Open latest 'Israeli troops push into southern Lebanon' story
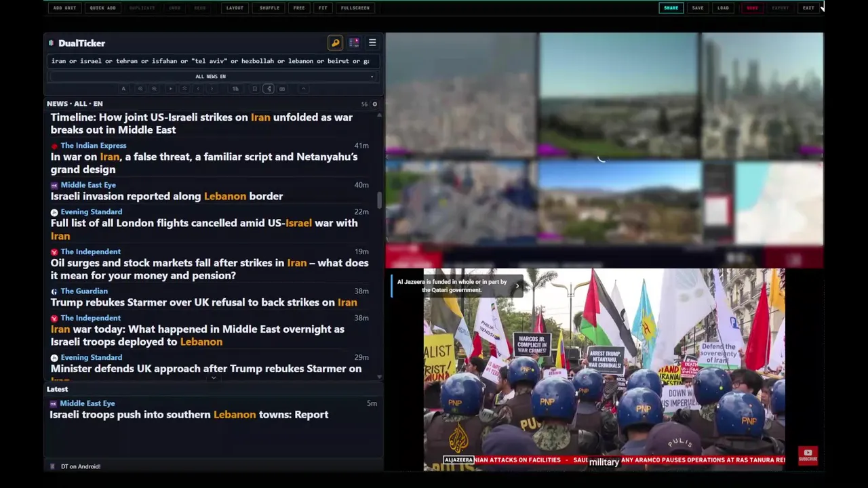The width and height of the screenshot is (868, 488). point(189,415)
